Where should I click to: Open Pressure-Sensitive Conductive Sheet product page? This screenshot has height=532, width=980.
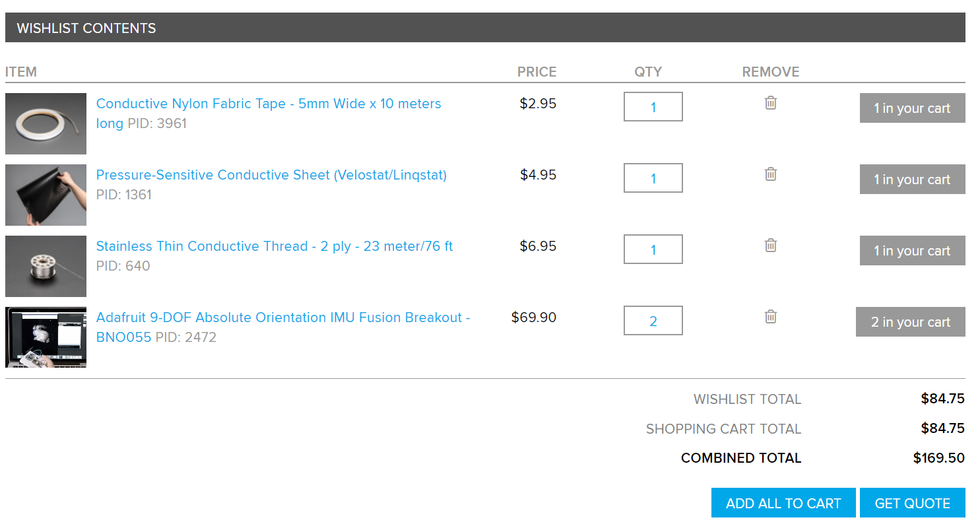(271, 176)
